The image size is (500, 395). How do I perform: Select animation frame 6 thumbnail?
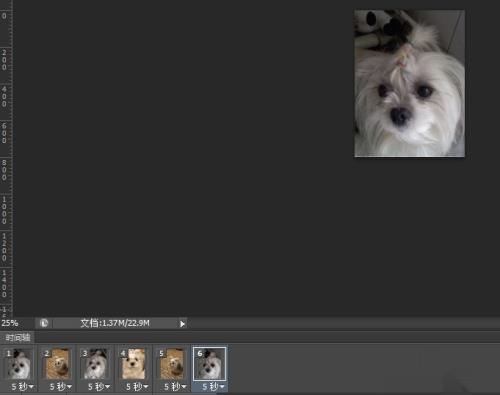(x=209, y=364)
